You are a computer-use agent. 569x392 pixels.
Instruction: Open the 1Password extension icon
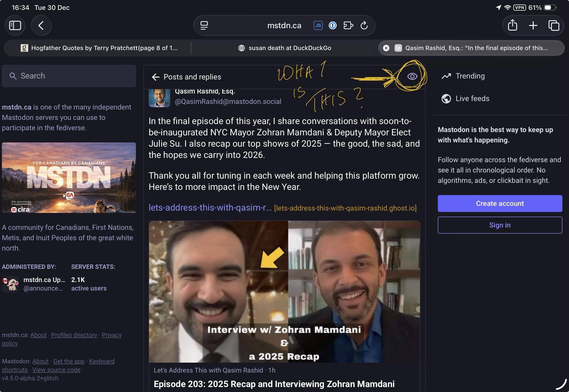coord(332,25)
